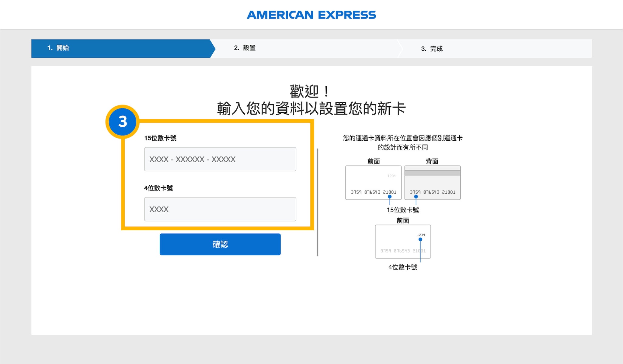Click the back card illustration under 背面
Viewport: 623px width, 364px height.
pos(432,182)
